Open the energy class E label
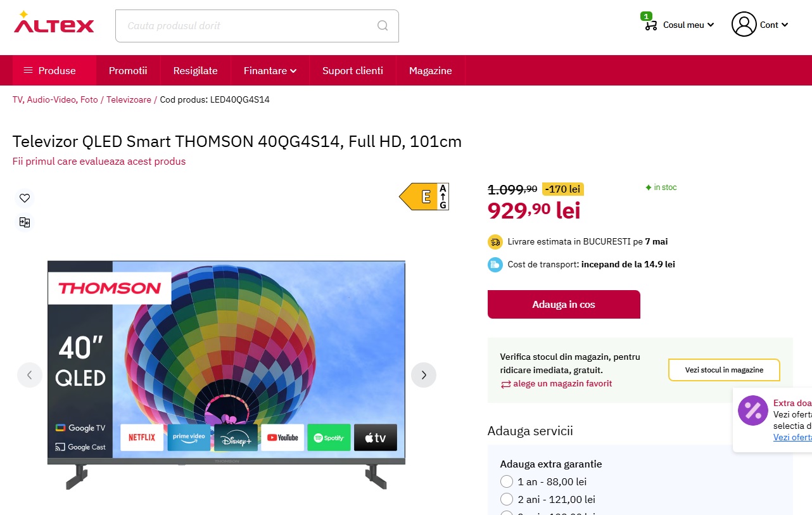Screen dimensions: 812x515 [x=424, y=197]
